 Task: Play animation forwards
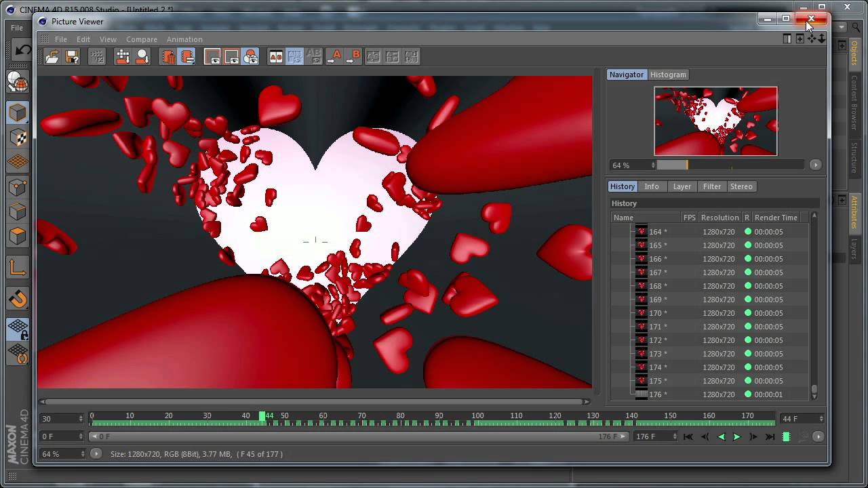pos(737,437)
